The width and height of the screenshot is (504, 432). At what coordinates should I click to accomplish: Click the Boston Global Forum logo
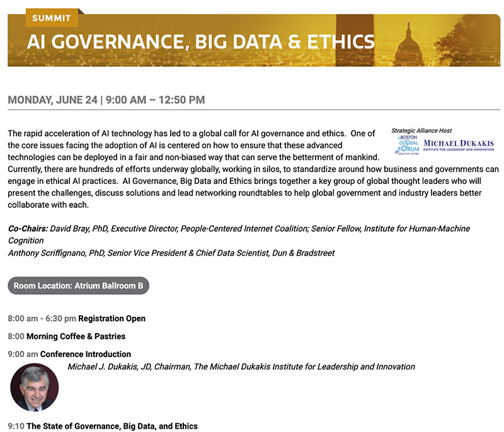click(407, 145)
